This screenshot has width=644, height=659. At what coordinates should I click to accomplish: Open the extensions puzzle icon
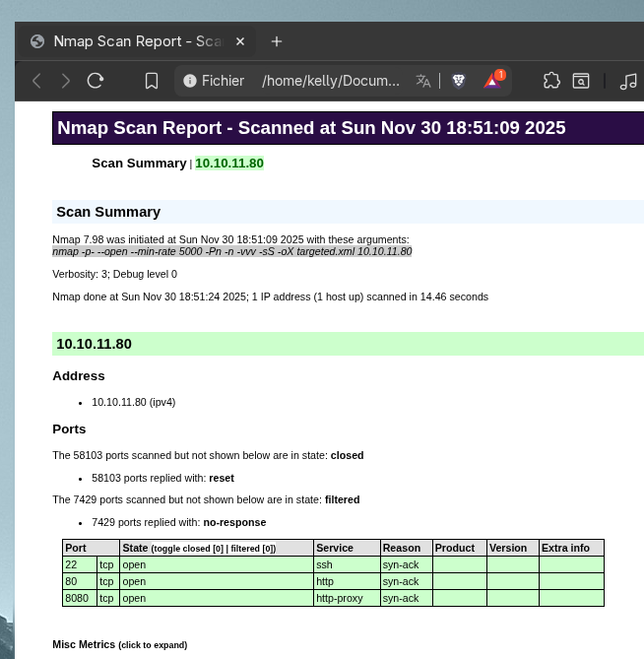pos(551,81)
